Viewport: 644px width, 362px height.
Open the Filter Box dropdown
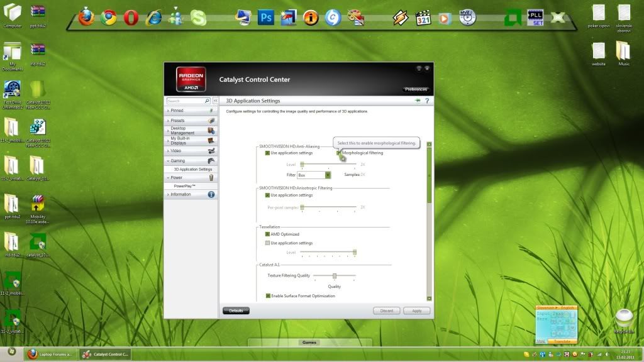(314, 175)
